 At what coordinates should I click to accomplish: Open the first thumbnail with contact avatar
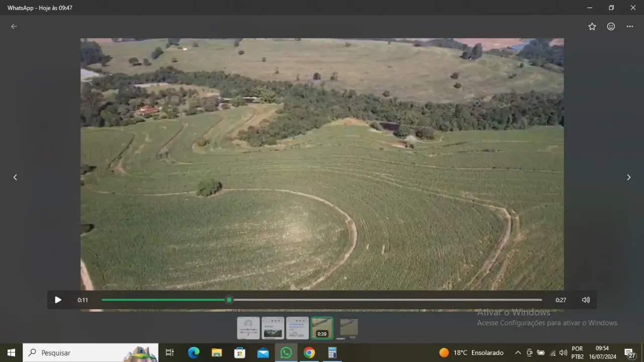[x=248, y=328]
